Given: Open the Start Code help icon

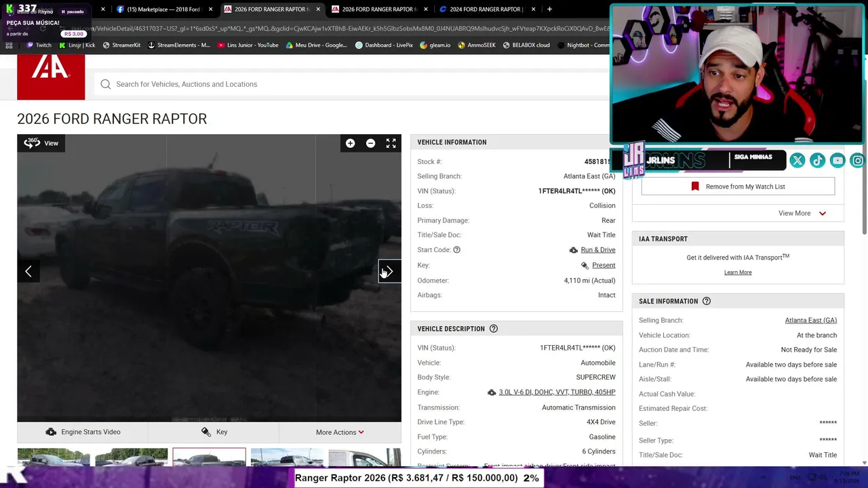Looking at the screenshot, I should [456, 249].
